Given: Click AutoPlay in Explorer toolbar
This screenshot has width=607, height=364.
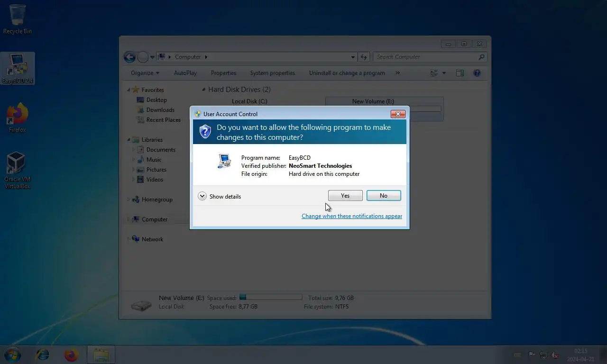Looking at the screenshot, I should (x=185, y=73).
